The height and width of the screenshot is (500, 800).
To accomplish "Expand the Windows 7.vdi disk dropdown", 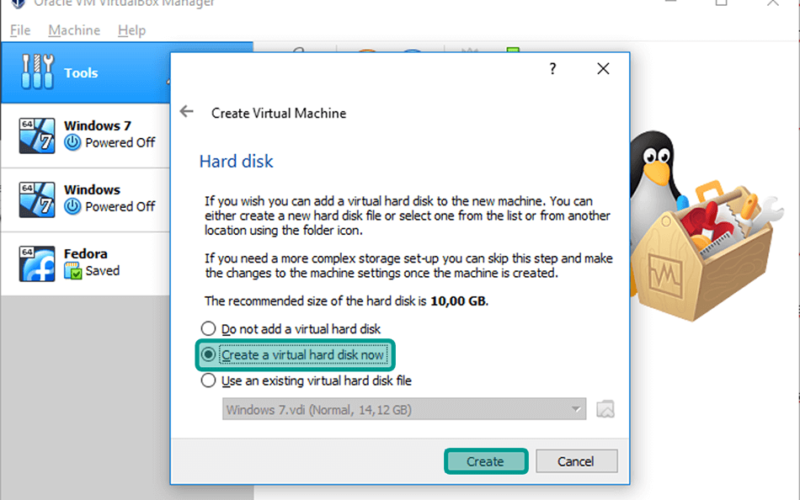I will point(404,409).
